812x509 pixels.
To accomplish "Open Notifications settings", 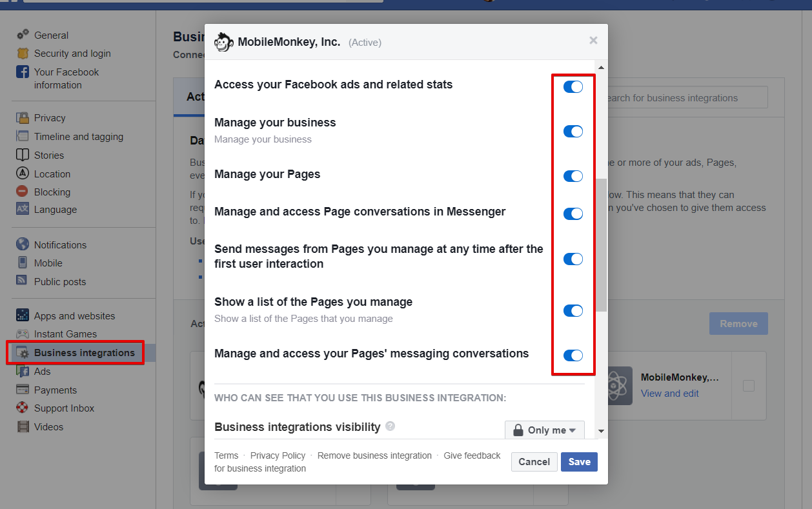I will coord(60,245).
